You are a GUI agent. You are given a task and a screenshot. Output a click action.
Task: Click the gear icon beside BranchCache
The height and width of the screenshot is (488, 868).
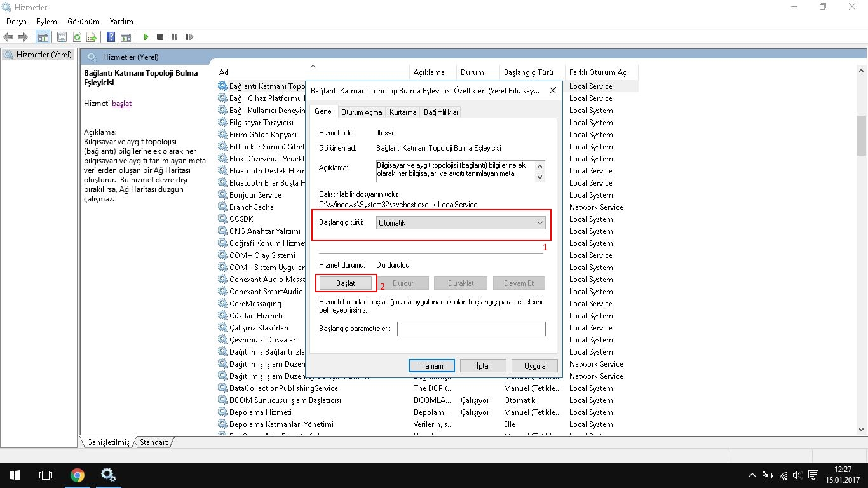point(222,207)
